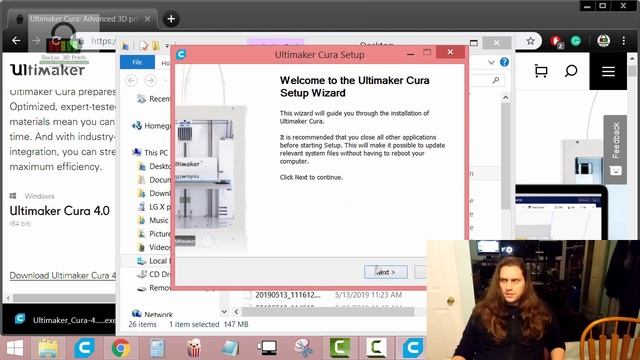Open the Chrome three-dot menu
Screen dimensions: 640x360
tap(624, 41)
